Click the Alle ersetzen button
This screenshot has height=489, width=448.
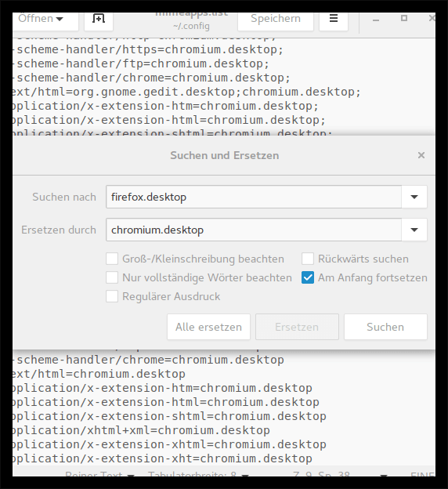(208, 327)
